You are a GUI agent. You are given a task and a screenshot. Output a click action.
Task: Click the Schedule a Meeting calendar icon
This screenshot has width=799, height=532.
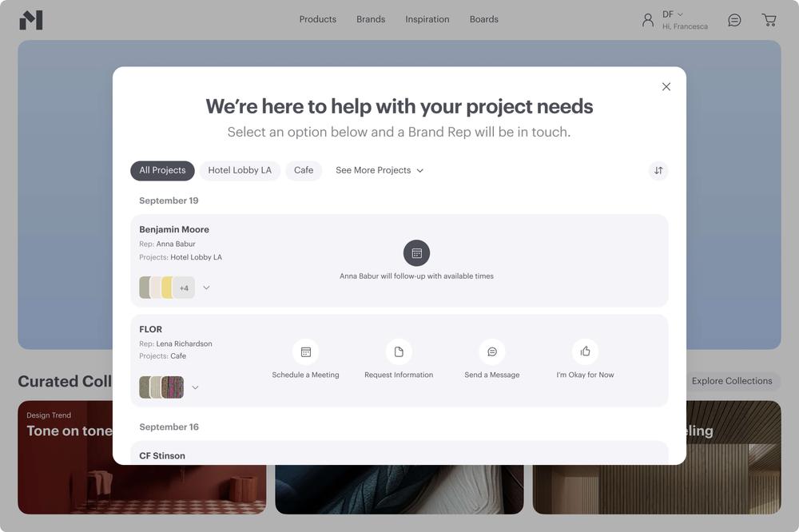pos(306,352)
